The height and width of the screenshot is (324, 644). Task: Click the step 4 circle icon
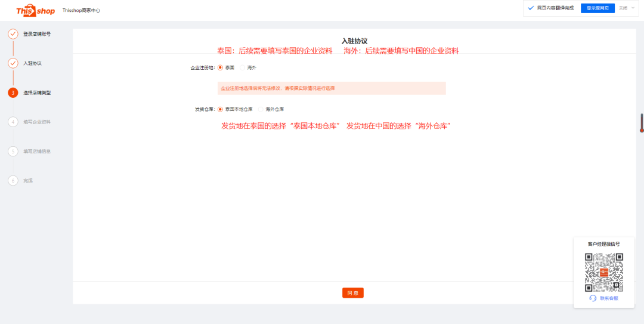point(13,122)
